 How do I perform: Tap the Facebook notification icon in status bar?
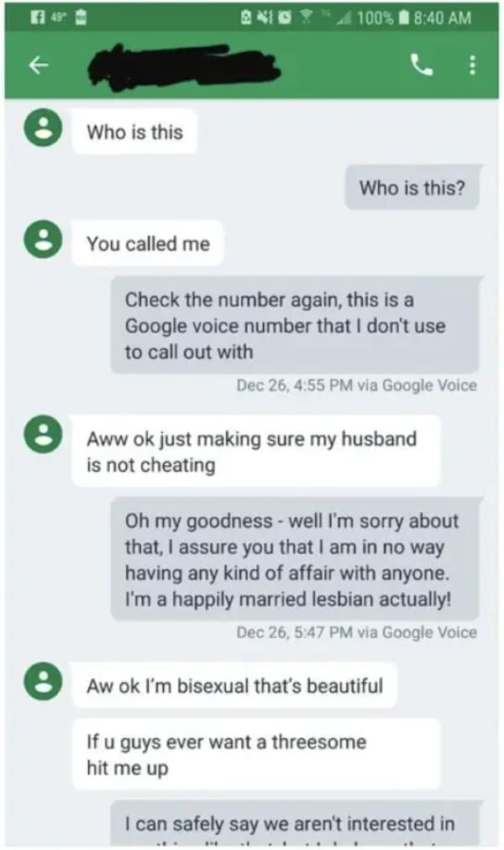(x=38, y=18)
